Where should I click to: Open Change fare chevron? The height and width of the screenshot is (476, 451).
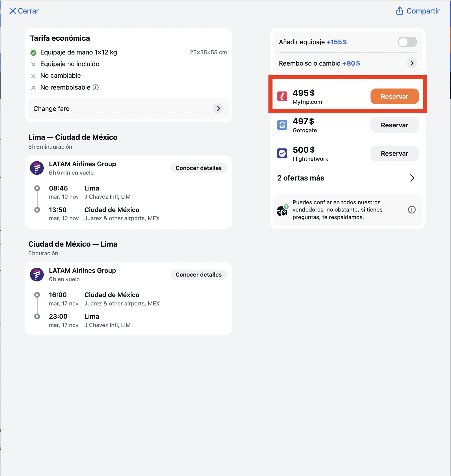coord(218,108)
